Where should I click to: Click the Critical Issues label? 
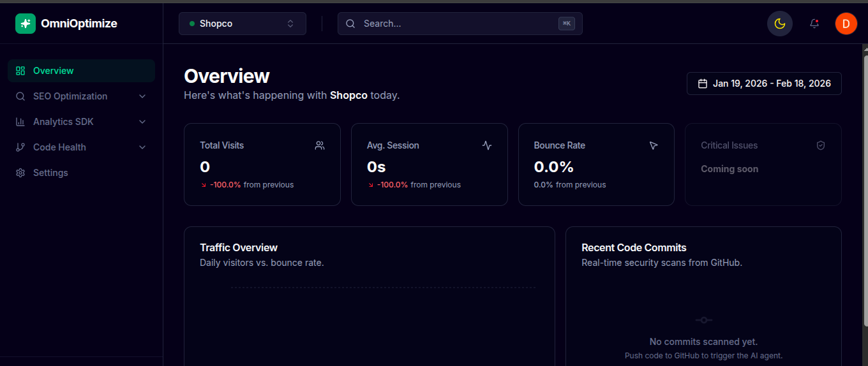point(730,145)
